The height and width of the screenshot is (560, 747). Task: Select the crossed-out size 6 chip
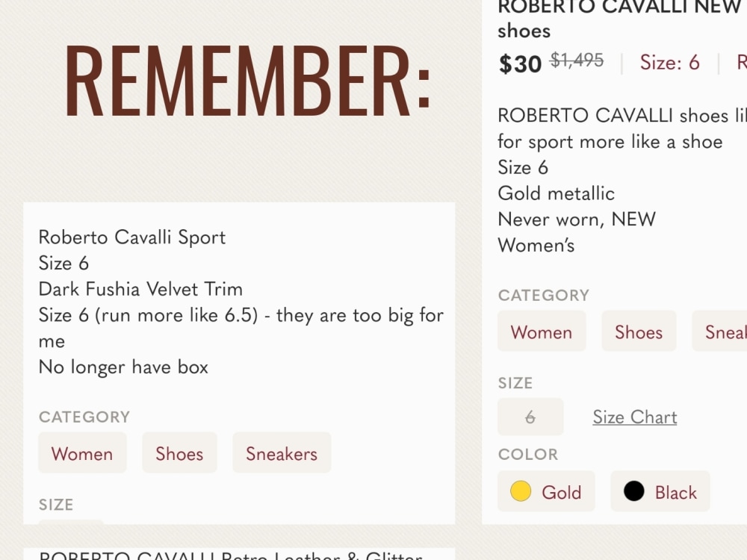(530, 417)
